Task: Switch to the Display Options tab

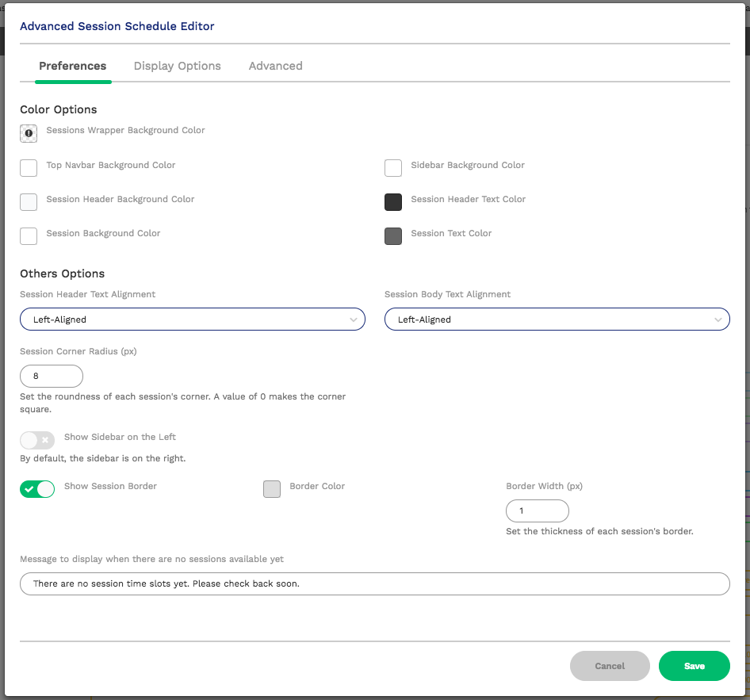Action: coord(177,66)
